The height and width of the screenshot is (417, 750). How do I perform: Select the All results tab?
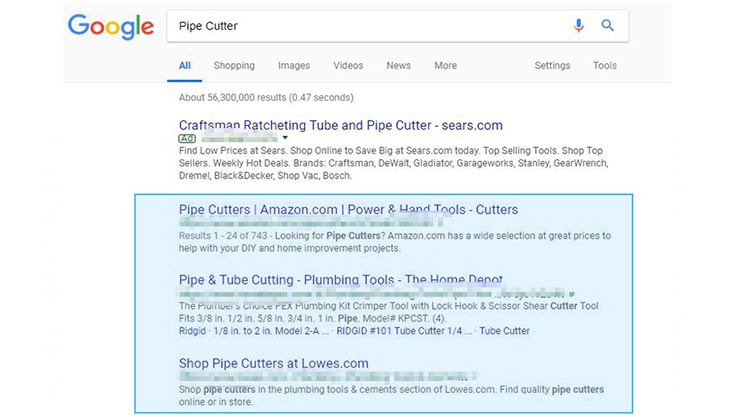pyautogui.click(x=185, y=66)
